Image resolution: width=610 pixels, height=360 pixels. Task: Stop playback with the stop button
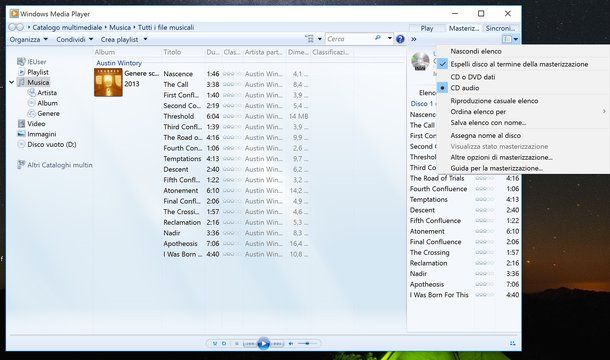[x=237, y=344]
